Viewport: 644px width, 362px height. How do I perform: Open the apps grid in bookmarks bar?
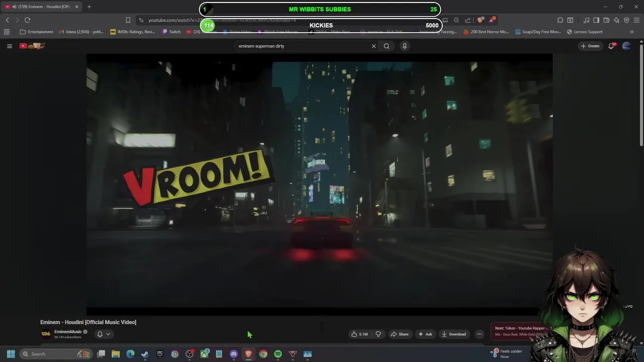(7, 32)
